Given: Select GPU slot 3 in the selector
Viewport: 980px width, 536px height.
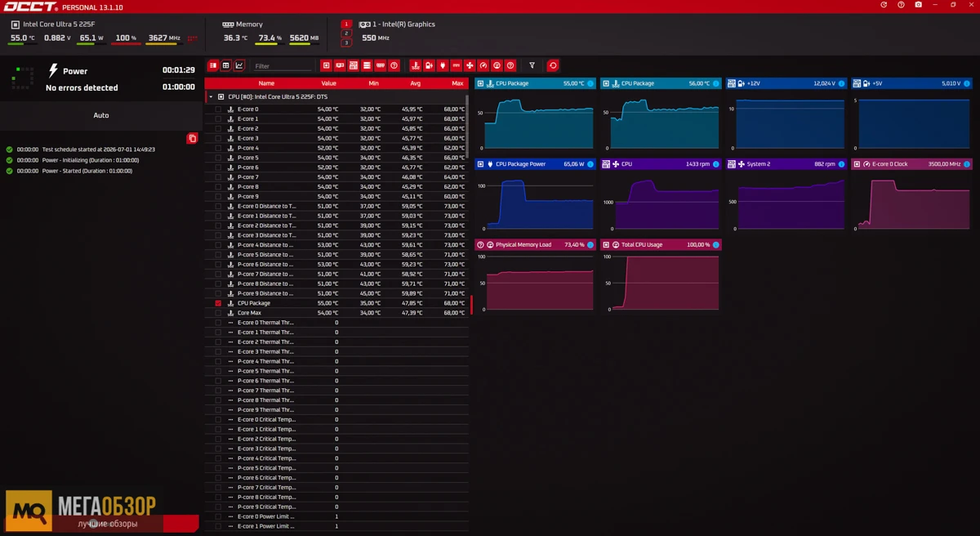Looking at the screenshot, I should 346,42.
